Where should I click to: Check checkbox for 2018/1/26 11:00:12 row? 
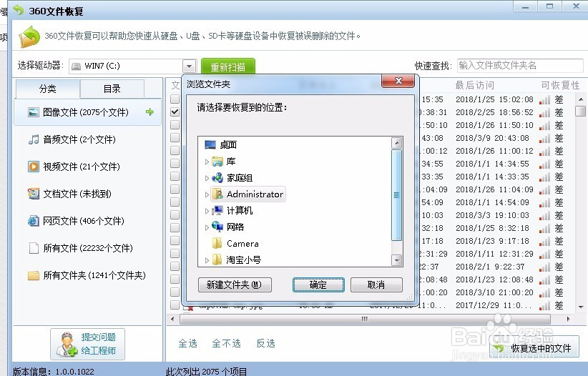point(175,150)
